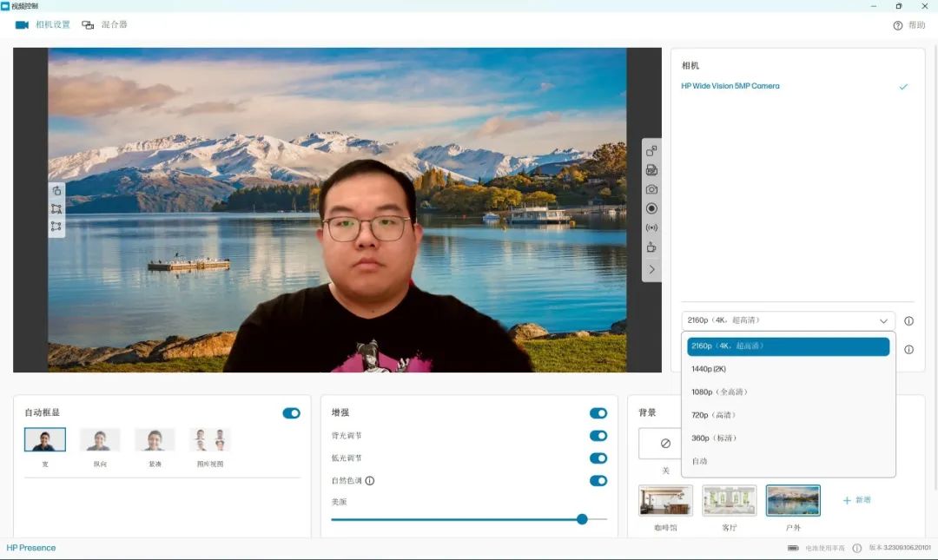Adjust the 美颜 beauty slider handle

pyautogui.click(x=582, y=519)
